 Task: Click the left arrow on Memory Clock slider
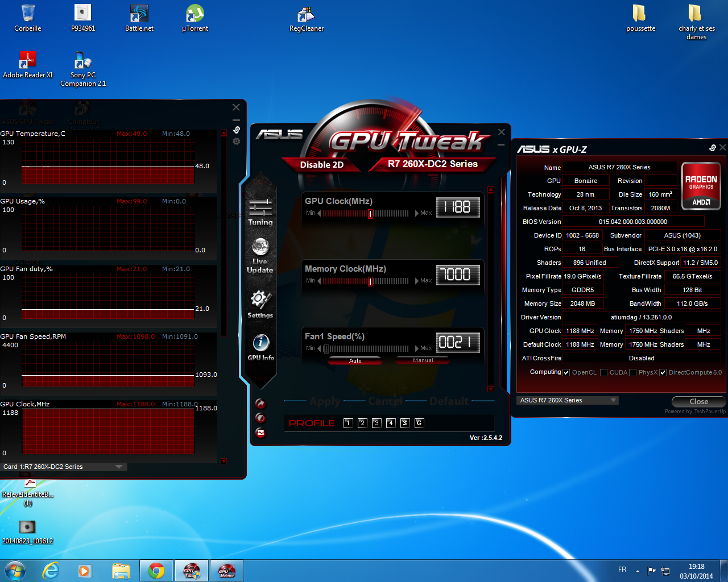click(319, 281)
